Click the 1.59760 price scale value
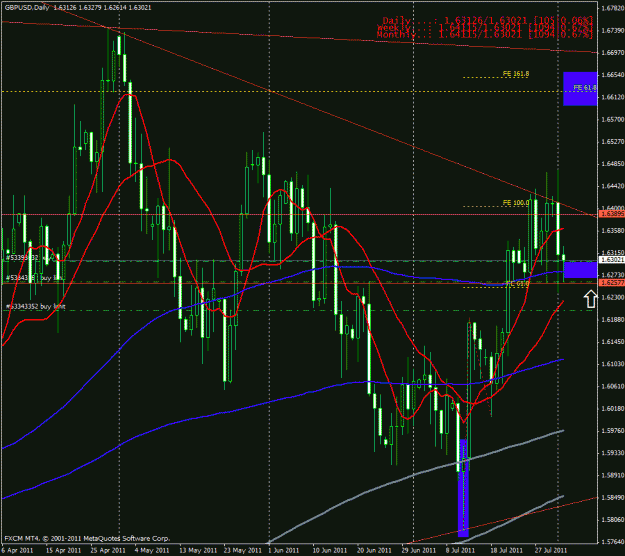This screenshot has height=556, width=625. 612,430
